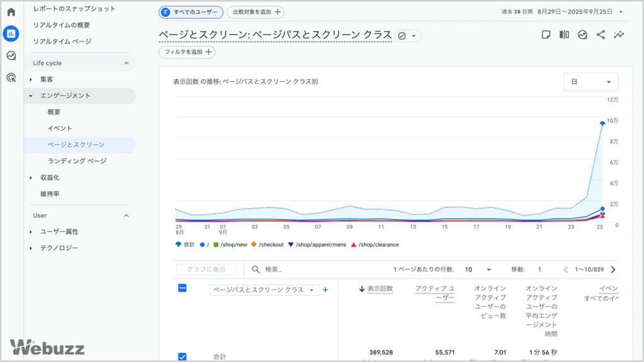Click 比較対象を追加 button

pyautogui.click(x=255, y=12)
